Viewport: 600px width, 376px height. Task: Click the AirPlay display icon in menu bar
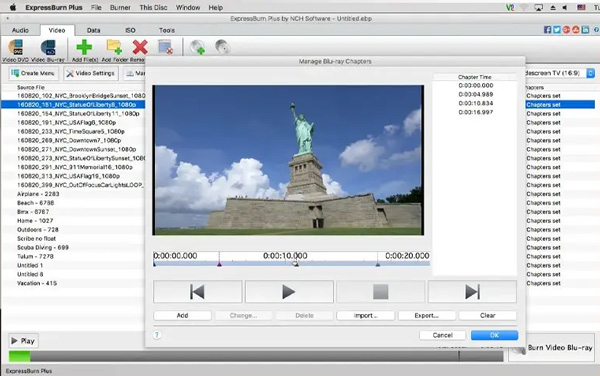click(538, 7)
